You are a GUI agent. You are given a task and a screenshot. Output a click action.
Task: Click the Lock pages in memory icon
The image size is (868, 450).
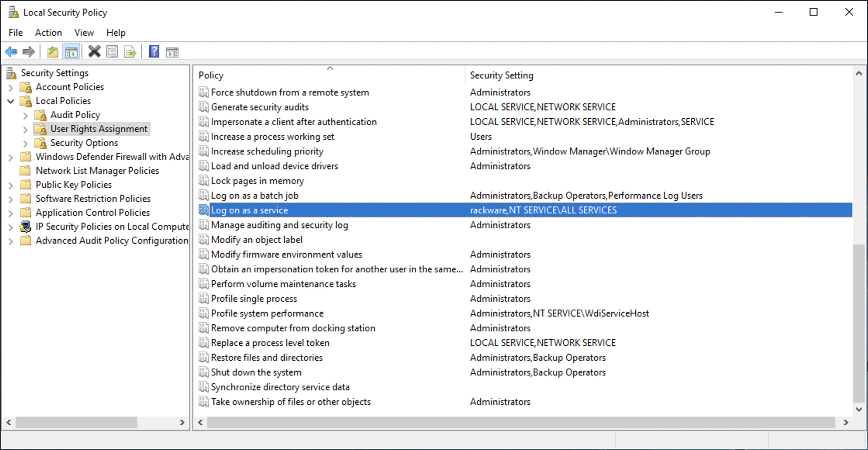click(x=204, y=181)
